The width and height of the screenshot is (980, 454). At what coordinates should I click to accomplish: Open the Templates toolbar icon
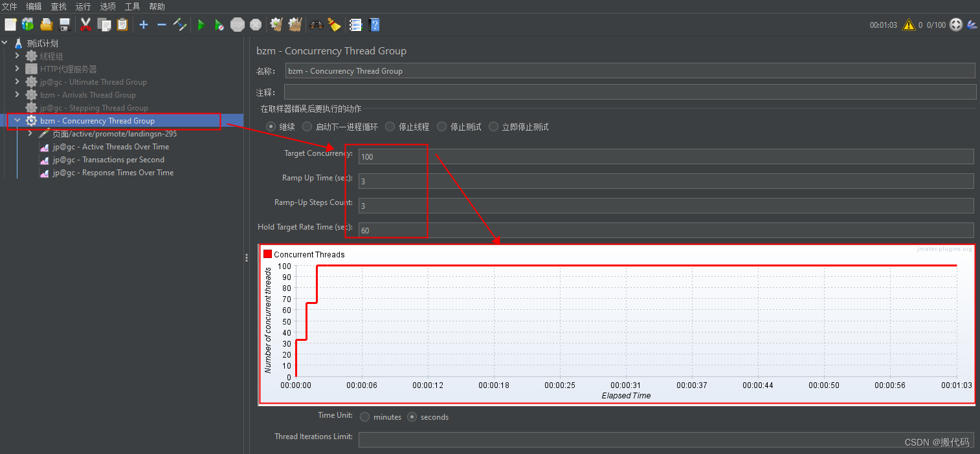(x=28, y=25)
